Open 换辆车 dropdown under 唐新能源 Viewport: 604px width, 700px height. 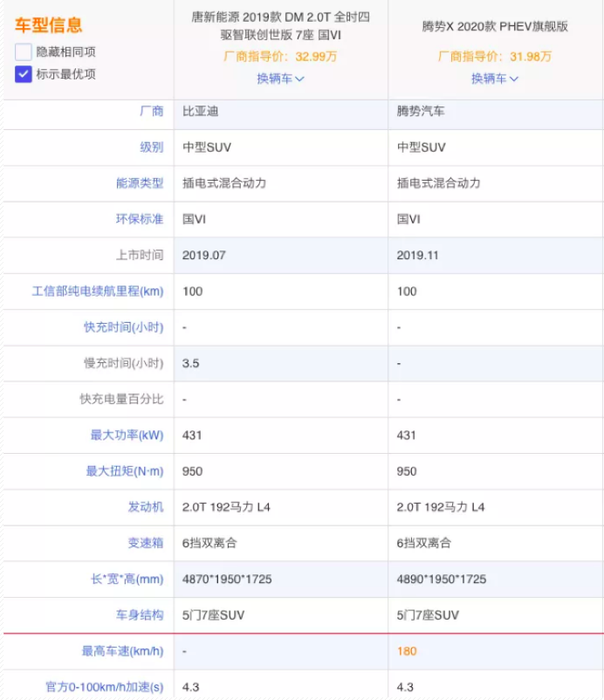(280, 79)
